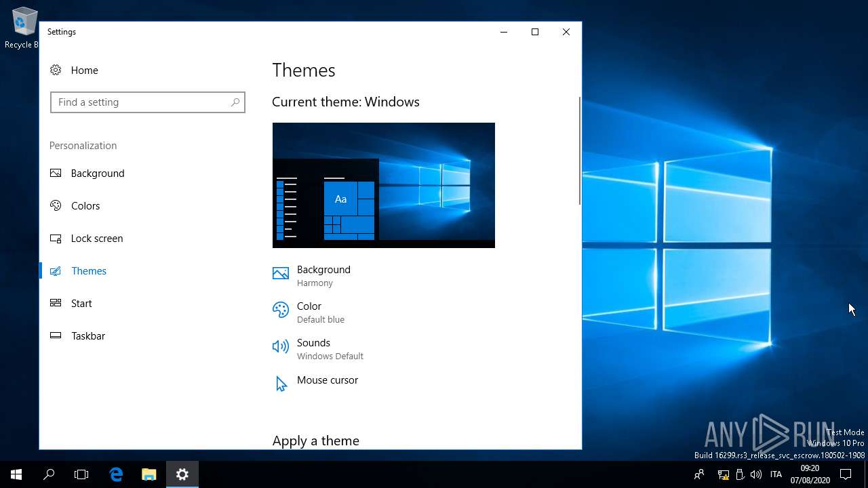Open the Start settings page
Viewport: 868px width, 488px height.
[x=147, y=303]
